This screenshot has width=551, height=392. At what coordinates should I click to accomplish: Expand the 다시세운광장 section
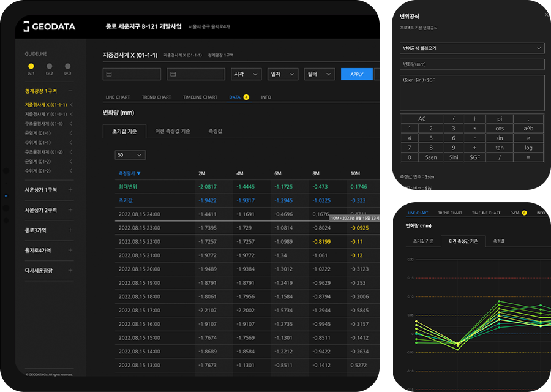(x=70, y=270)
